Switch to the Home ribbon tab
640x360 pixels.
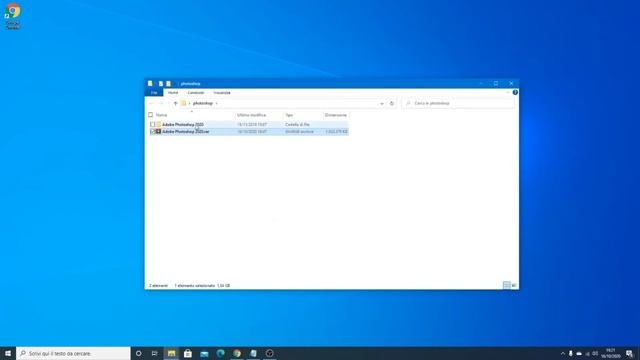click(173, 93)
